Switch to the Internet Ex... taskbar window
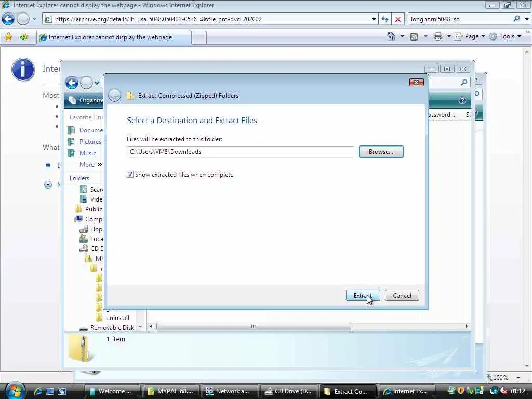The width and height of the screenshot is (532, 399). [406, 391]
